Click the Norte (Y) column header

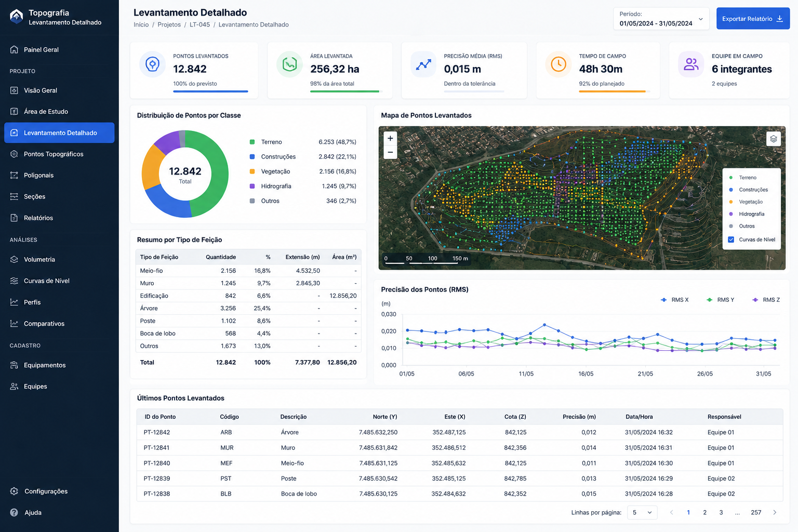384,417
